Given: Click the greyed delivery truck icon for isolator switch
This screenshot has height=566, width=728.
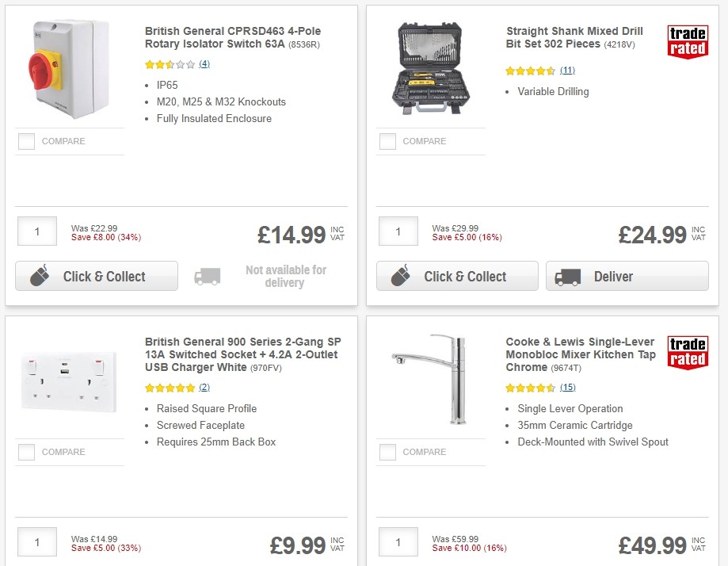Looking at the screenshot, I should pyautogui.click(x=207, y=276).
